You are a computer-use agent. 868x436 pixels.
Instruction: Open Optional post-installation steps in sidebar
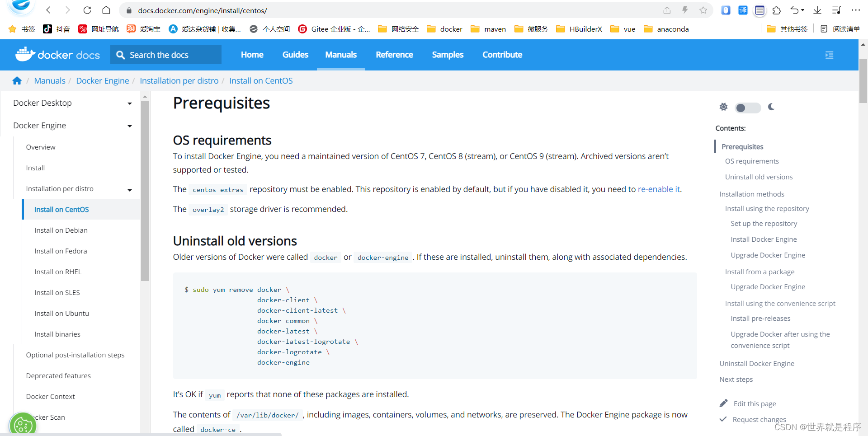(75, 355)
